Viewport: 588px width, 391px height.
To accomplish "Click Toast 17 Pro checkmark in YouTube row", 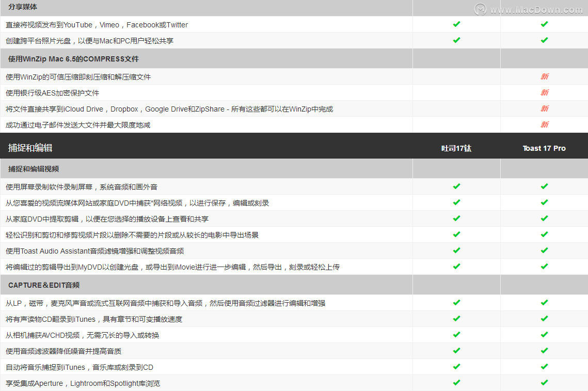I will tap(545, 24).
